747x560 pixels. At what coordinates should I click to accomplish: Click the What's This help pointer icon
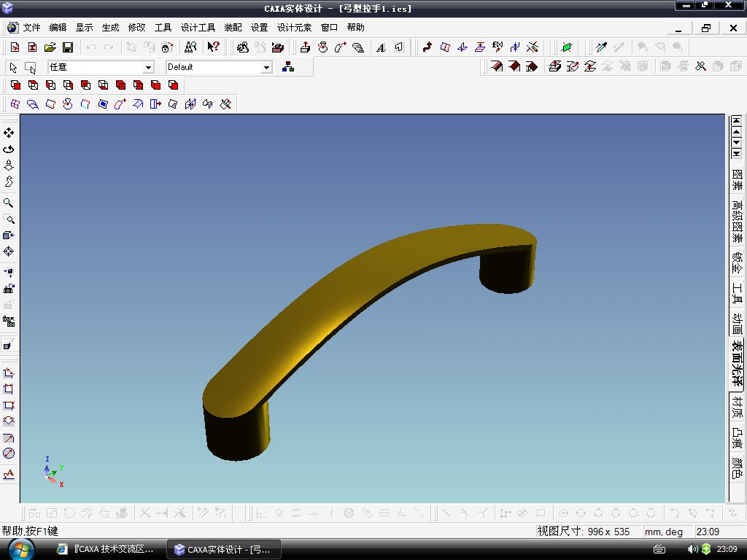(213, 47)
